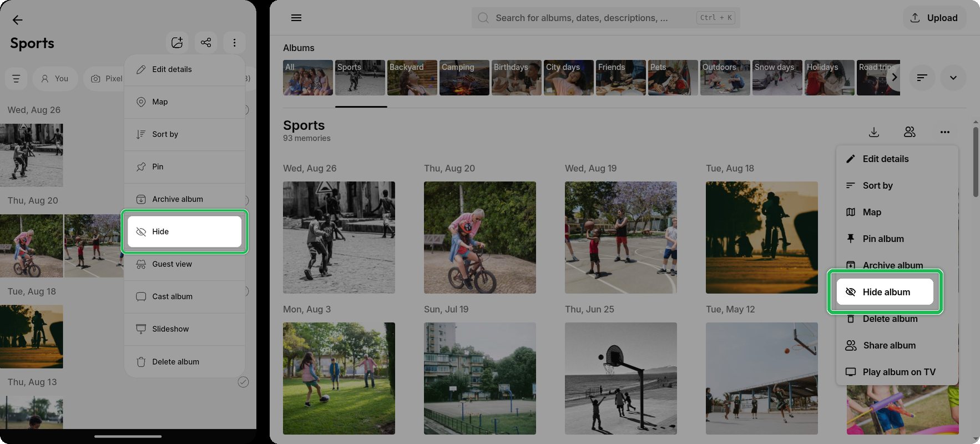Open the Thu, Aug 20 cyclist photo
This screenshot has width=980, height=444.
tap(480, 238)
